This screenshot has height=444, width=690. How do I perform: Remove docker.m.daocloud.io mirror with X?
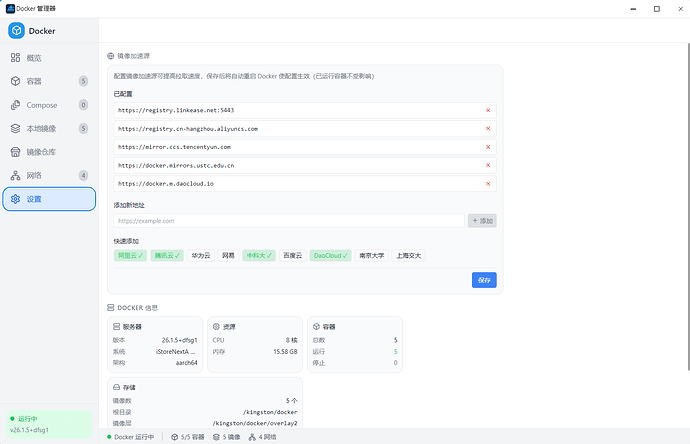coord(488,183)
